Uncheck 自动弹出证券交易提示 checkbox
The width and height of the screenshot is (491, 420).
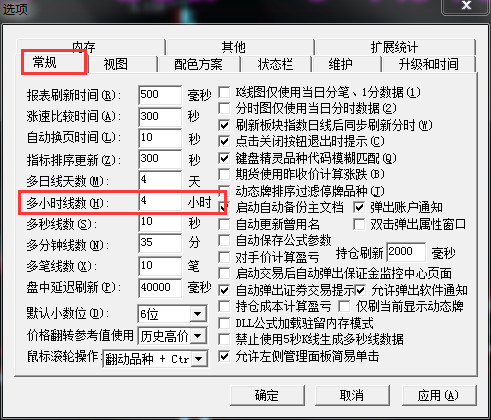coord(224,290)
